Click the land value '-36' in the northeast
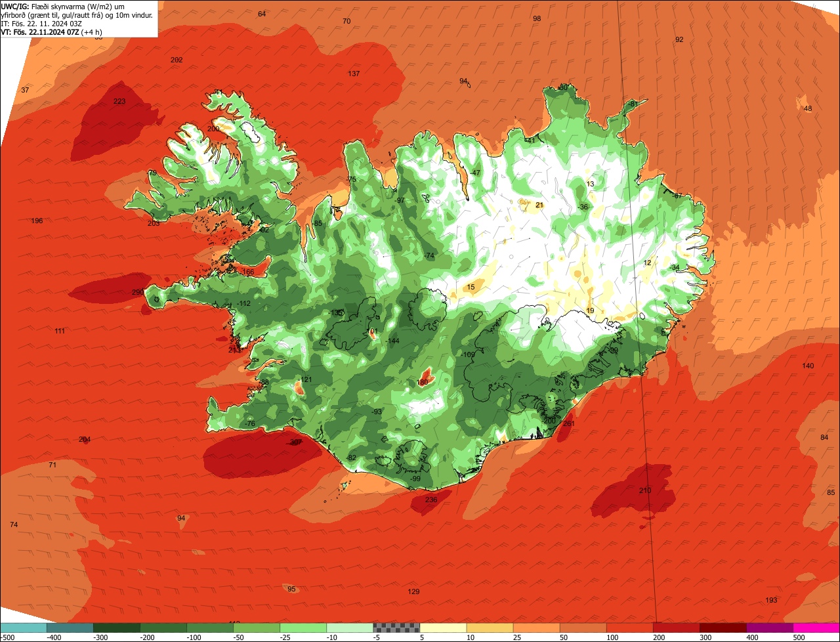Screen dimensions: 840x642 (583, 207)
